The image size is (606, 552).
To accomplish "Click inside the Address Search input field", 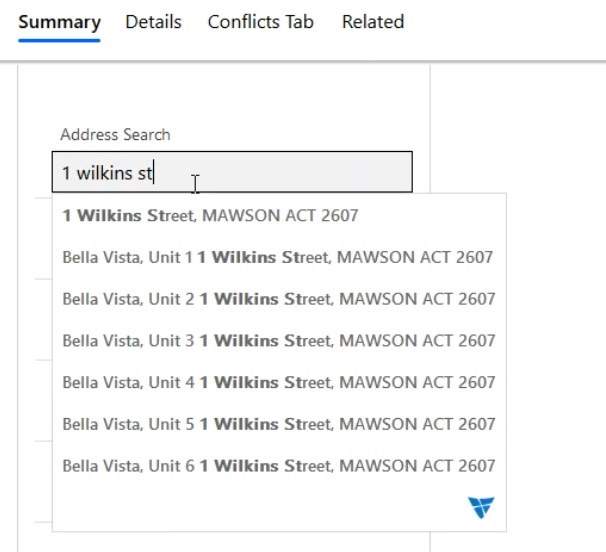I will (x=232, y=172).
